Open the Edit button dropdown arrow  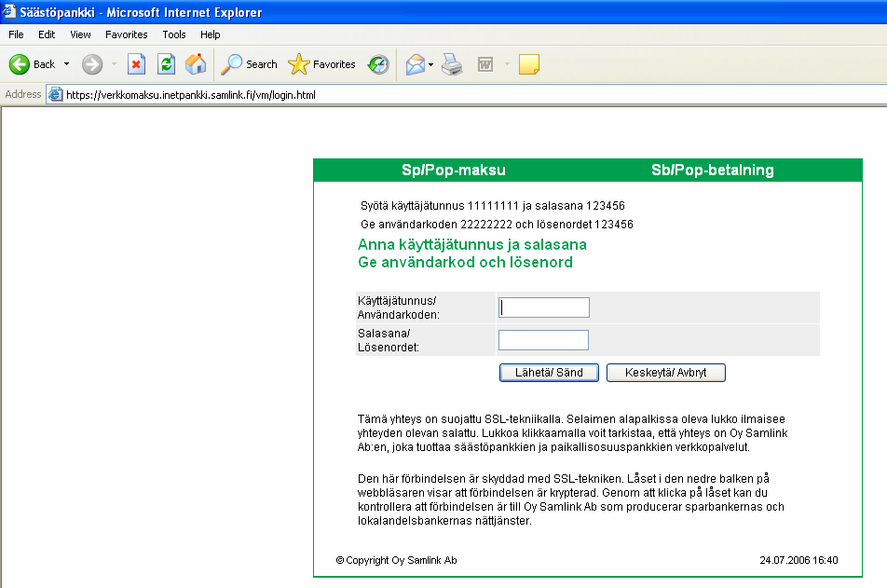(507, 64)
